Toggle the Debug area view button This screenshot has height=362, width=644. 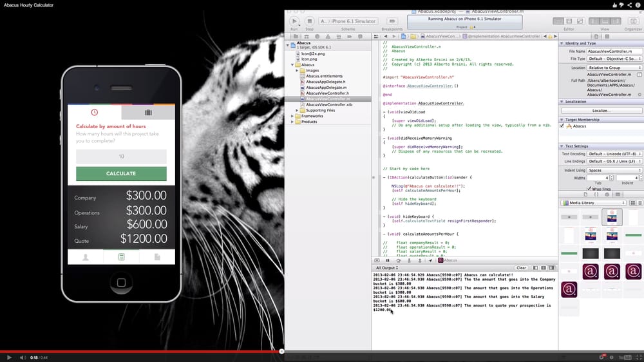point(605,21)
